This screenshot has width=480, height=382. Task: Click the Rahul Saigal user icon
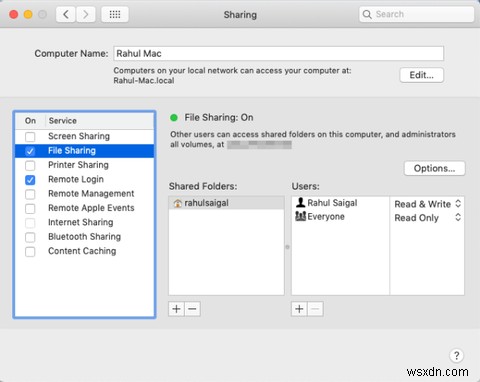coord(300,202)
